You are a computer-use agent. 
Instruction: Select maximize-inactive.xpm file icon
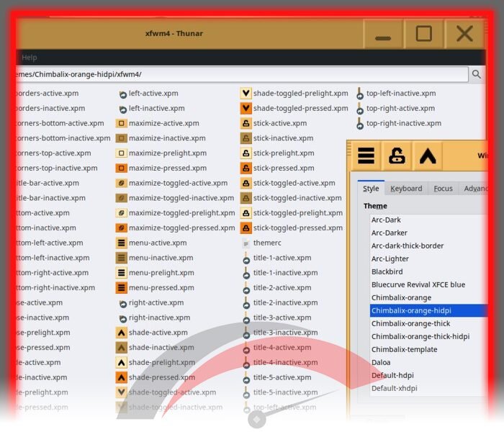tap(122, 138)
